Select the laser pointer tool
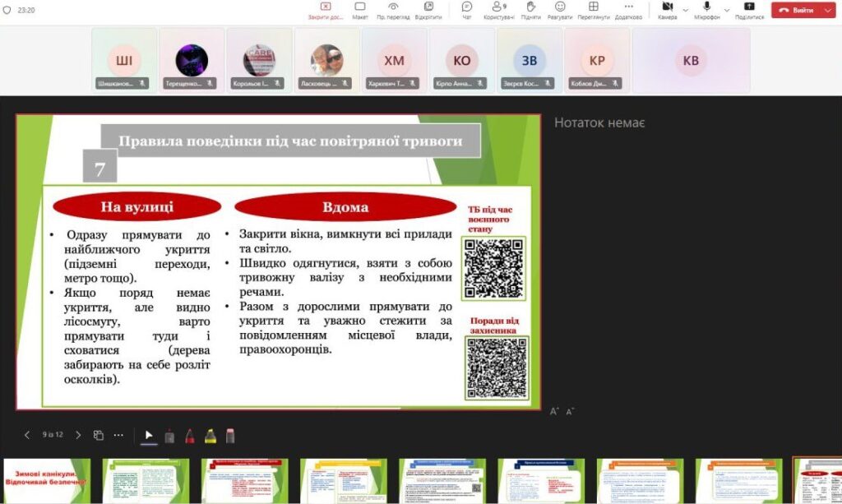Screen dimensions: 842x504 [x=169, y=436]
